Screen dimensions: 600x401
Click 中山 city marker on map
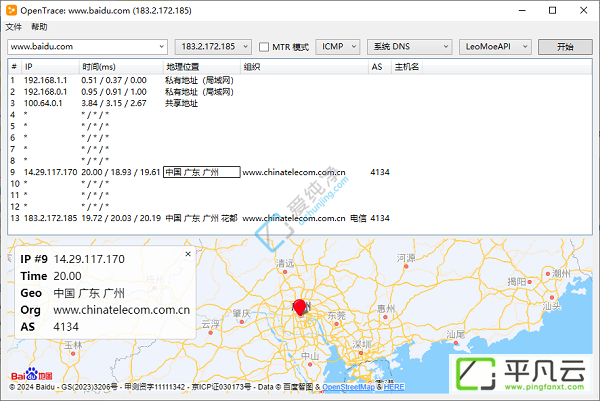click(x=310, y=364)
